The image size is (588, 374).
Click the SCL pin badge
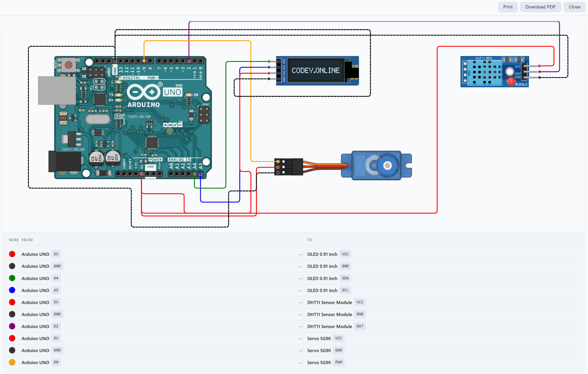tap(345, 290)
